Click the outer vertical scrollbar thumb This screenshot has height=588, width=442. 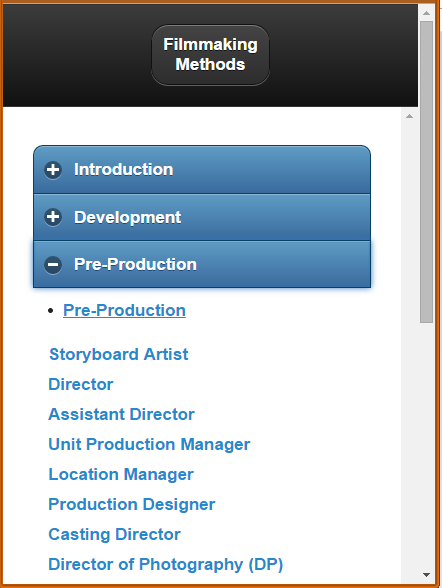[x=426, y=172]
